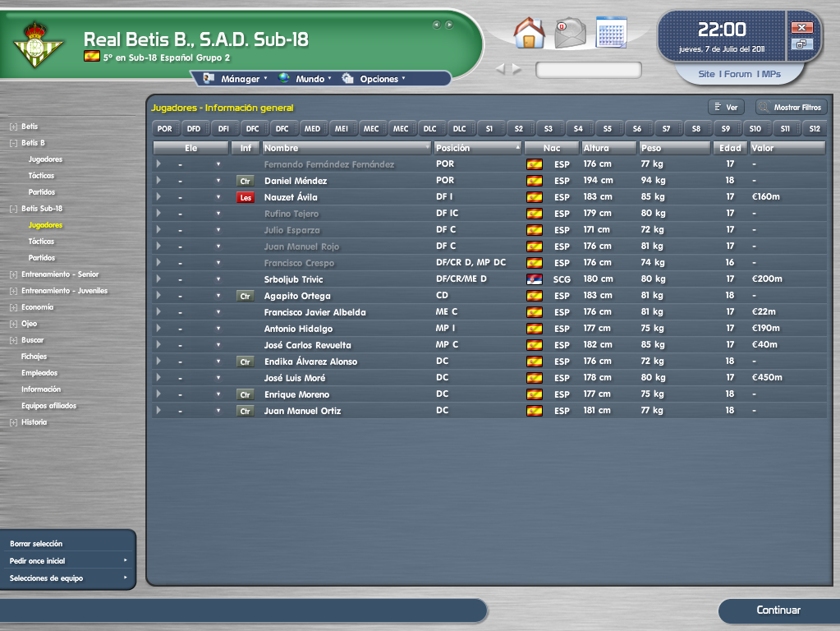Image resolution: width=840 pixels, height=631 pixels.
Task: Click the small left circle arrow in header
Action: click(x=436, y=25)
